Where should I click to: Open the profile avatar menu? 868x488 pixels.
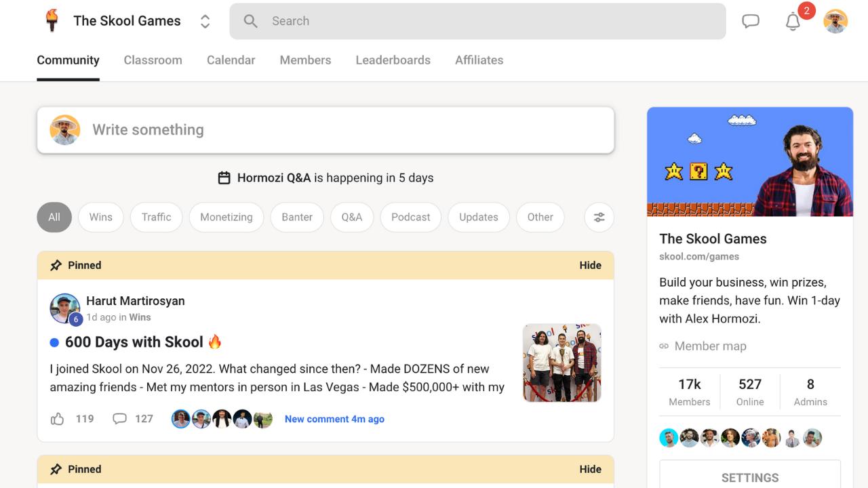click(x=835, y=21)
